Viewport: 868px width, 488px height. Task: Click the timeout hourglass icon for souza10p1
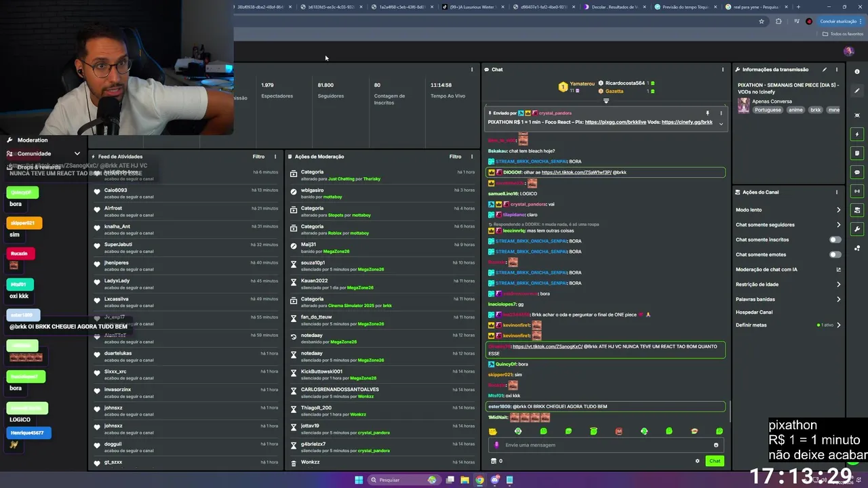(294, 264)
